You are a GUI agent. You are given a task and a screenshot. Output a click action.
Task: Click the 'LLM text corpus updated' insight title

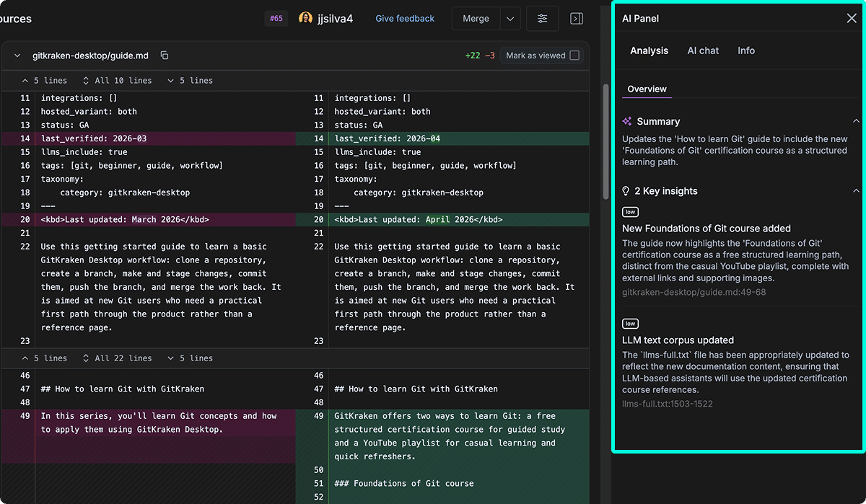coord(678,340)
